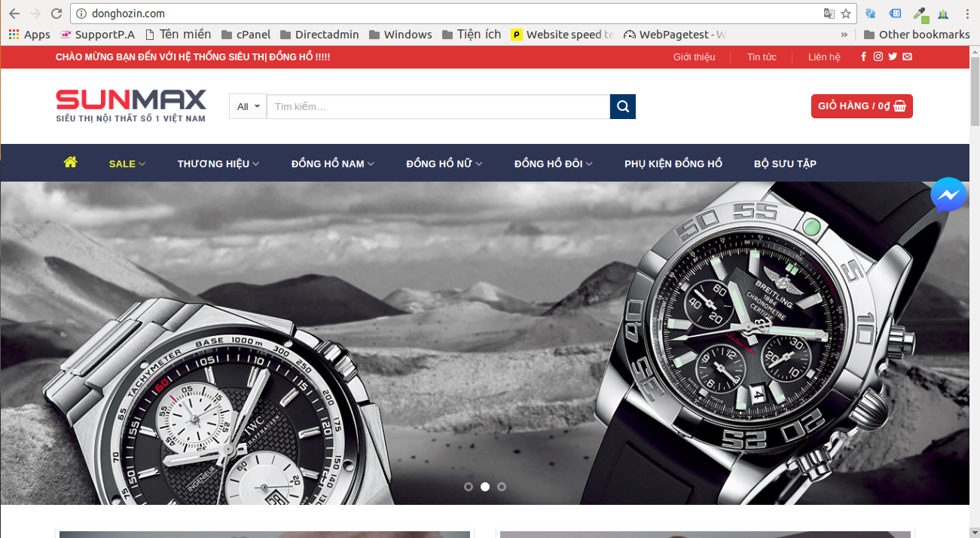Open cPanel bookmarks folder
The height and width of the screenshot is (538, 980).
246,35
